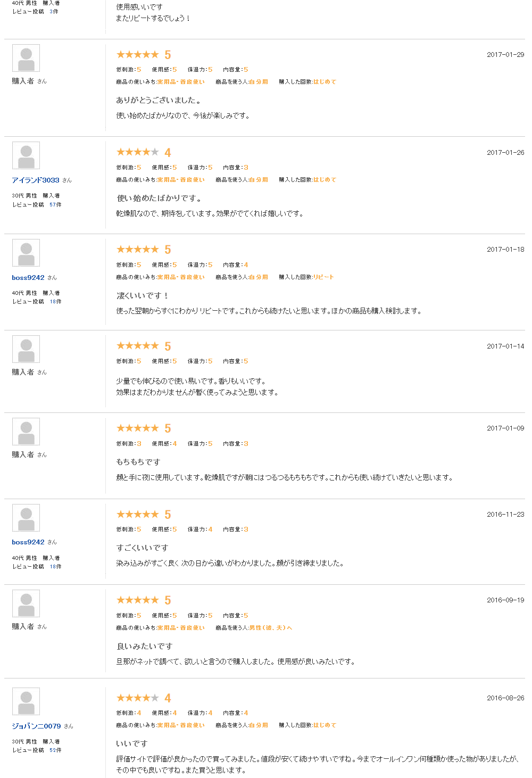Open the アイランド3033 user profile link
Viewport: 532px width, 778px height.
tap(36, 180)
